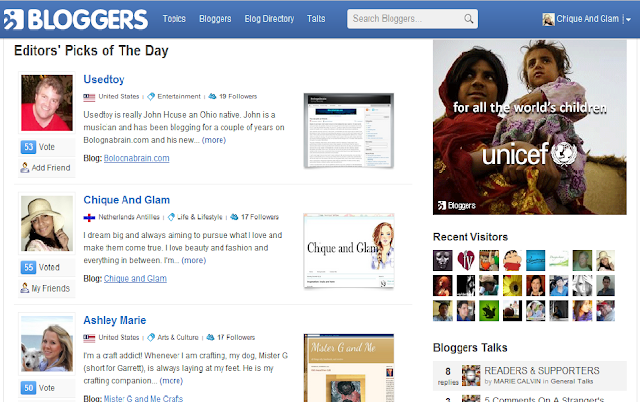
Task: Open the Bolognabrain blog screenshot thumbnail
Action: (x=349, y=131)
